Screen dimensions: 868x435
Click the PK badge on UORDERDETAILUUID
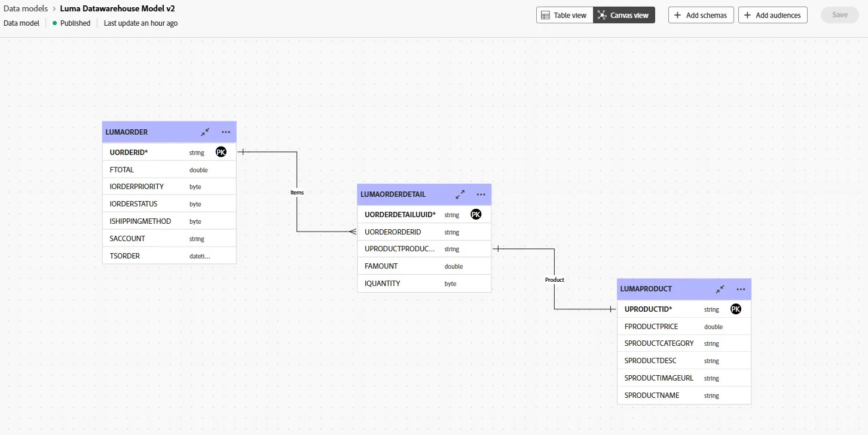476,214
